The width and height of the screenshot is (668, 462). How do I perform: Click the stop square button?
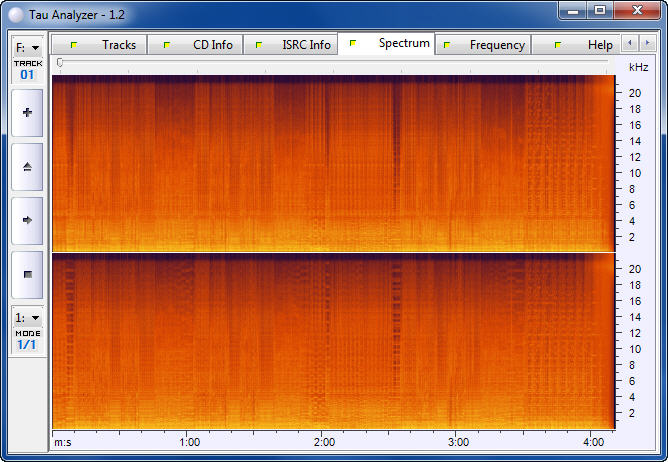point(27,273)
